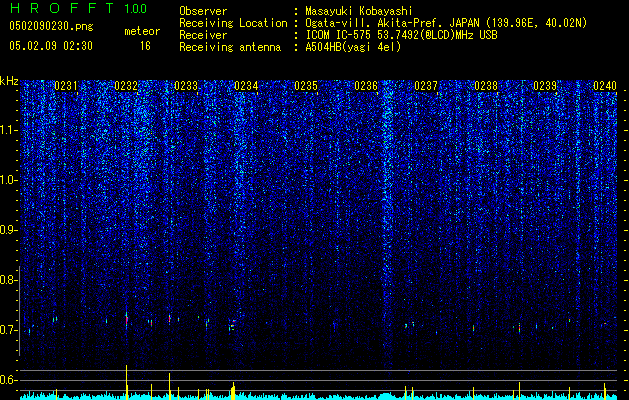Click the 0237 time marker

point(426,86)
